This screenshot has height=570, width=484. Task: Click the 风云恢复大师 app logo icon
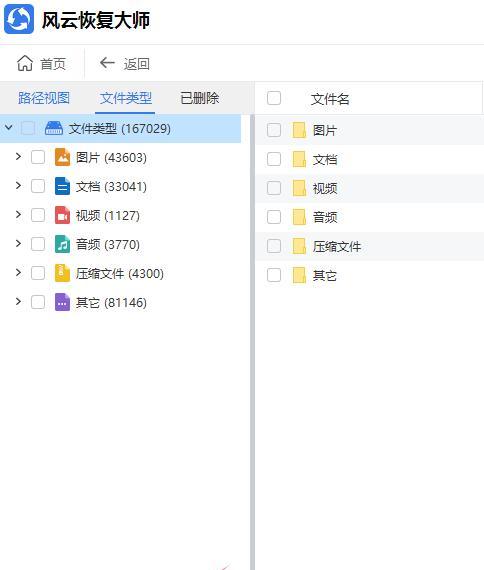point(19,19)
